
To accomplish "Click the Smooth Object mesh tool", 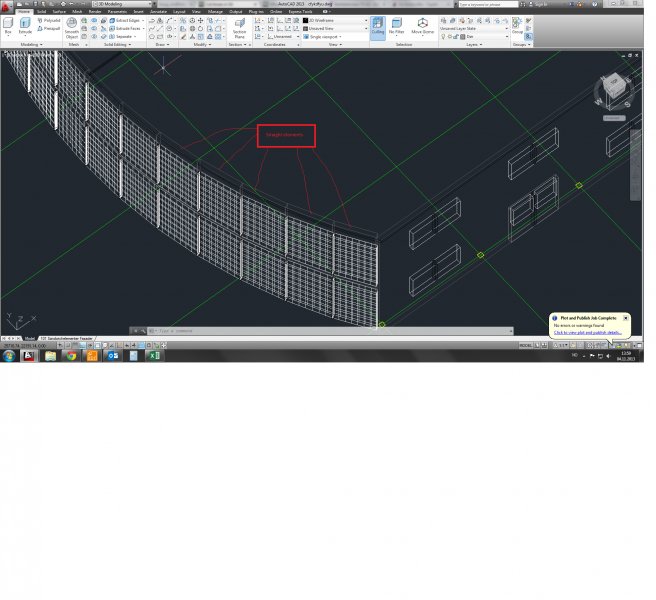I will tap(72, 28).
